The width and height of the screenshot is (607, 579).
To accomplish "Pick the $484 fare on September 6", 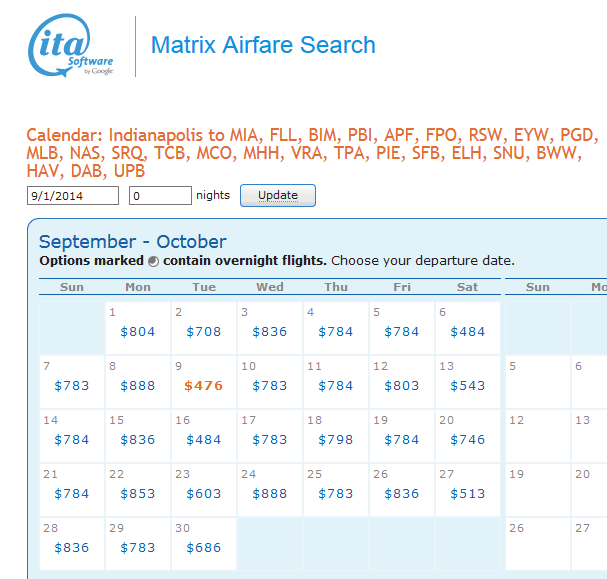I will (467, 331).
